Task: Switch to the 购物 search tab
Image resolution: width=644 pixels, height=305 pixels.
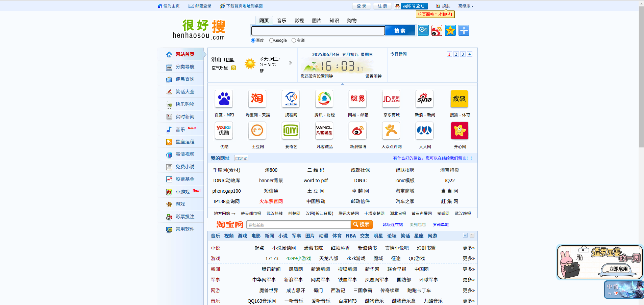Action: [352, 21]
